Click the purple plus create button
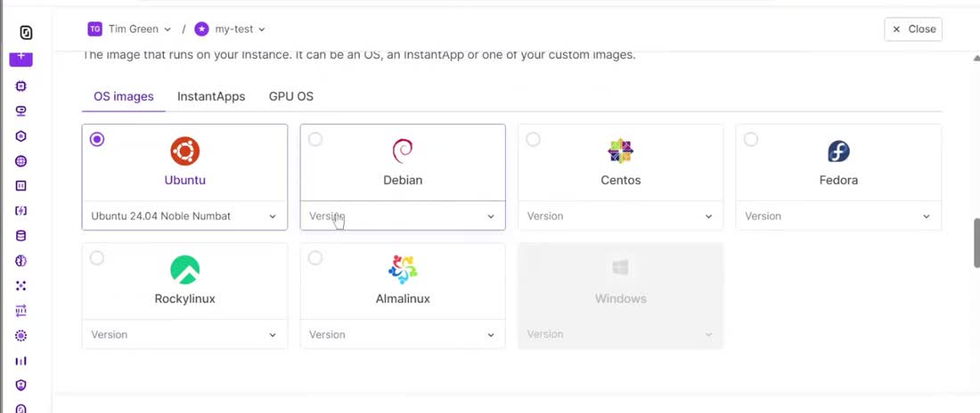The height and width of the screenshot is (413, 980). (20, 59)
